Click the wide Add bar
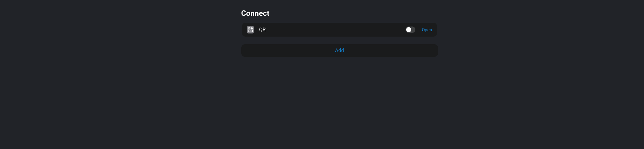This screenshot has width=644, height=149. point(339,51)
